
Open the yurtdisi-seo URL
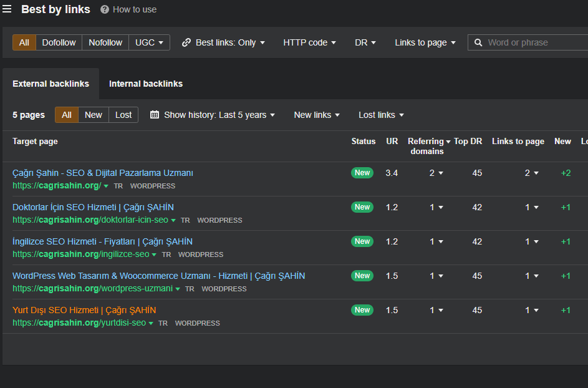pyautogui.click(x=79, y=323)
